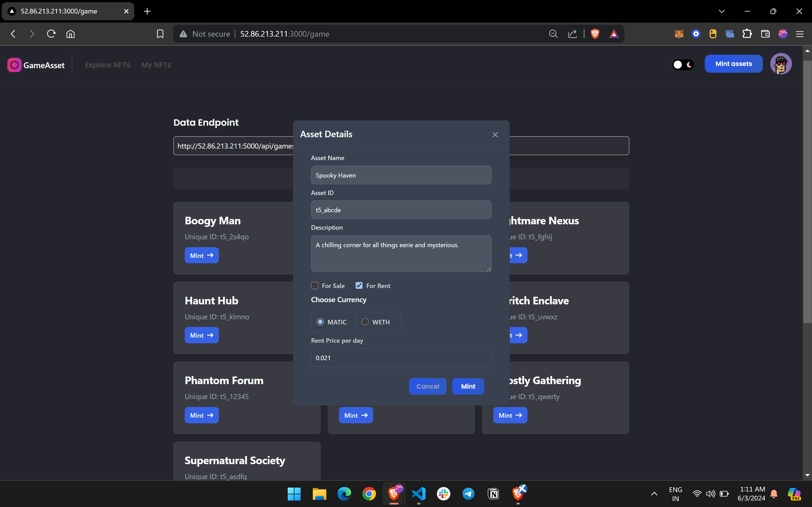The height and width of the screenshot is (507, 812).
Task: Open the browser Extensions puzzle icon
Action: [x=747, y=34]
